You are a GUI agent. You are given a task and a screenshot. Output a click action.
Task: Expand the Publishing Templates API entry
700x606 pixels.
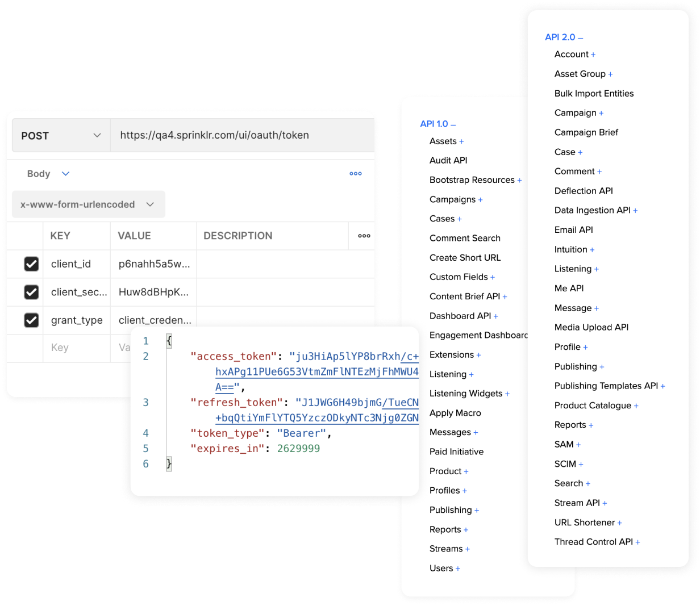pos(663,386)
